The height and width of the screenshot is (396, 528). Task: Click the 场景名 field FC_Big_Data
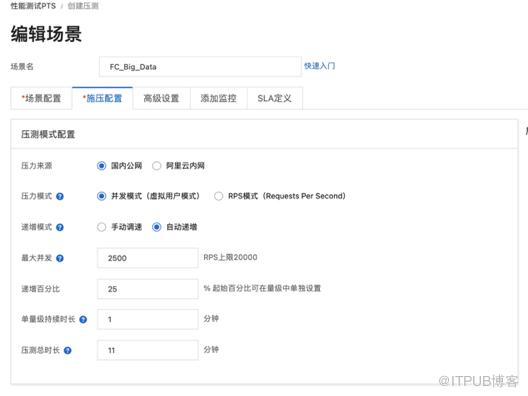(x=200, y=67)
